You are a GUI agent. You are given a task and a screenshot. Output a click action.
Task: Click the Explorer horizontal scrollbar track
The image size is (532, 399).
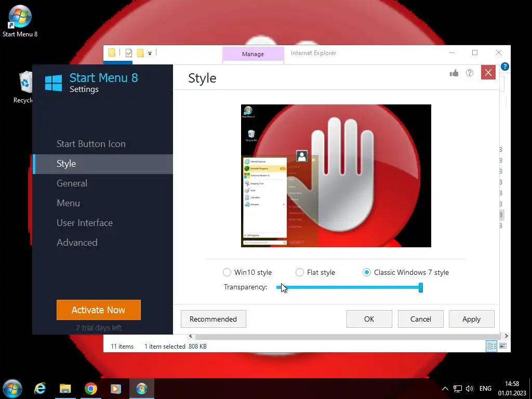point(348,336)
